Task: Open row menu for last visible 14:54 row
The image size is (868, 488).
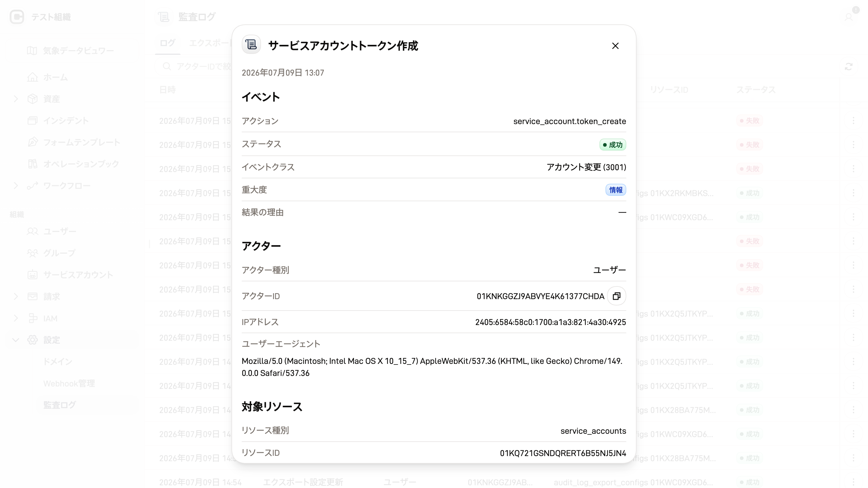Action: (853, 482)
